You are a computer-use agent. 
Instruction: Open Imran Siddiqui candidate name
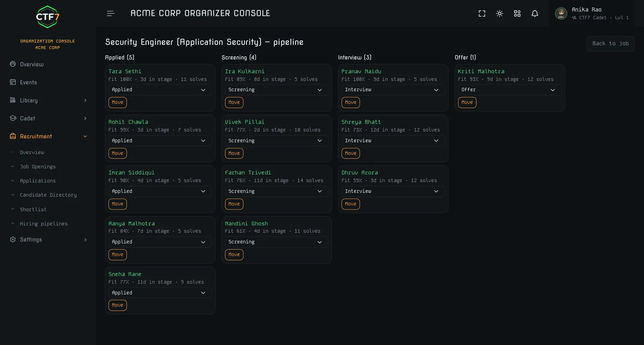[x=131, y=173]
